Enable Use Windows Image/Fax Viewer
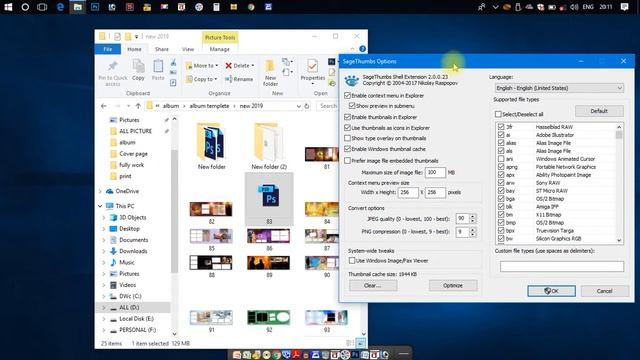640x360 pixels. click(352, 260)
